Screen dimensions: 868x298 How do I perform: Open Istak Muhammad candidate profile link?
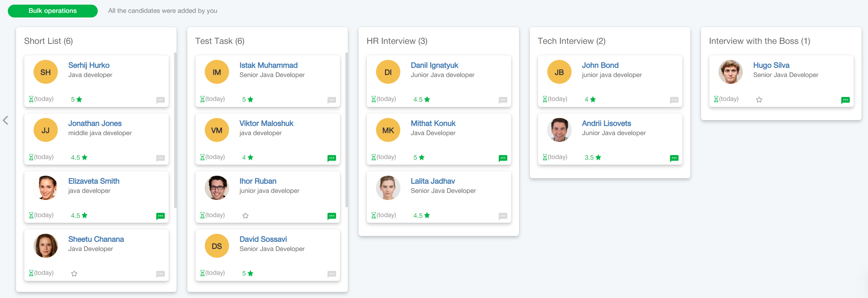[268, 65]
